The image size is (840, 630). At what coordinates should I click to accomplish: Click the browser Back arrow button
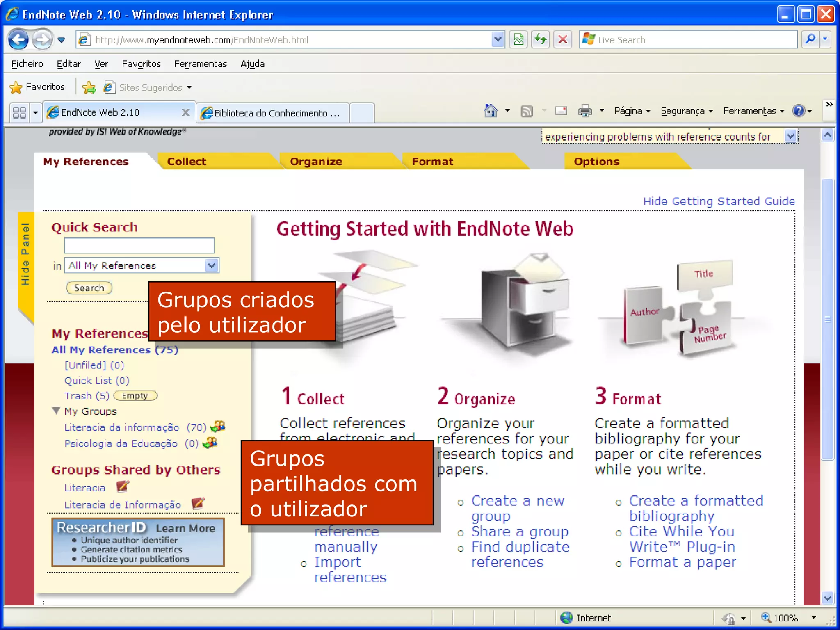19,40
